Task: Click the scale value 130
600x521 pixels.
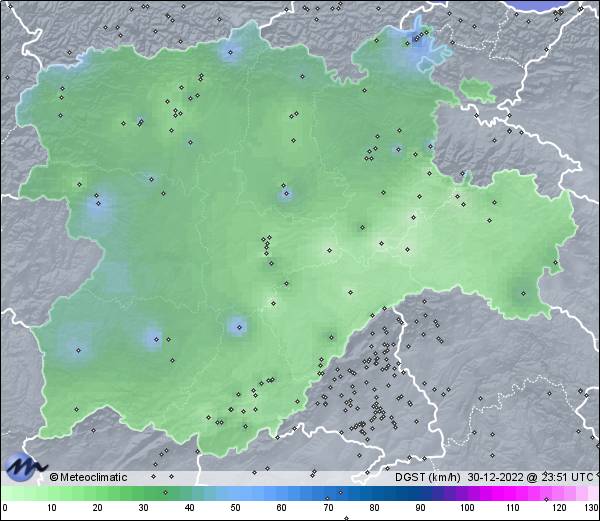Action: click(x=592, y=508)
